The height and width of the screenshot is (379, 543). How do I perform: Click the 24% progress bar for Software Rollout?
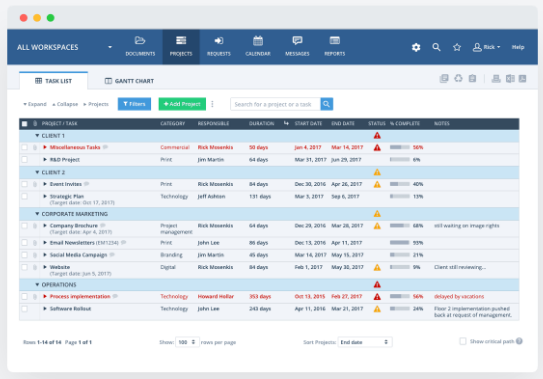coord(400,309)
